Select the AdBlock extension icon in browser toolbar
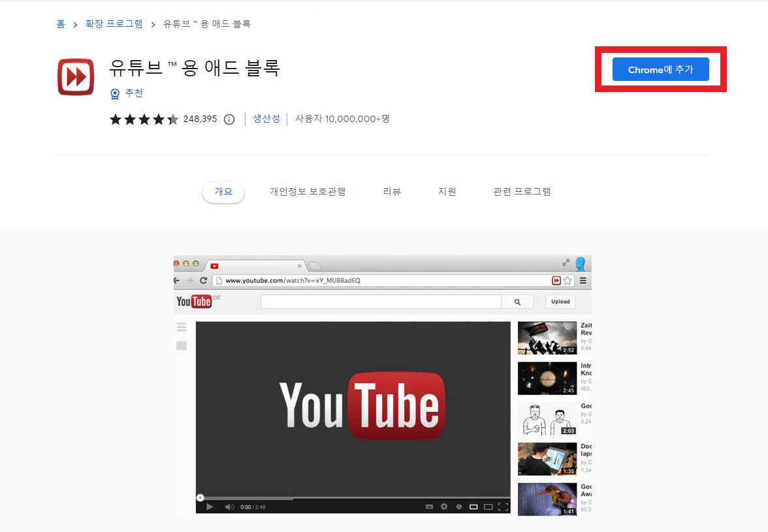 click(556, 280)
